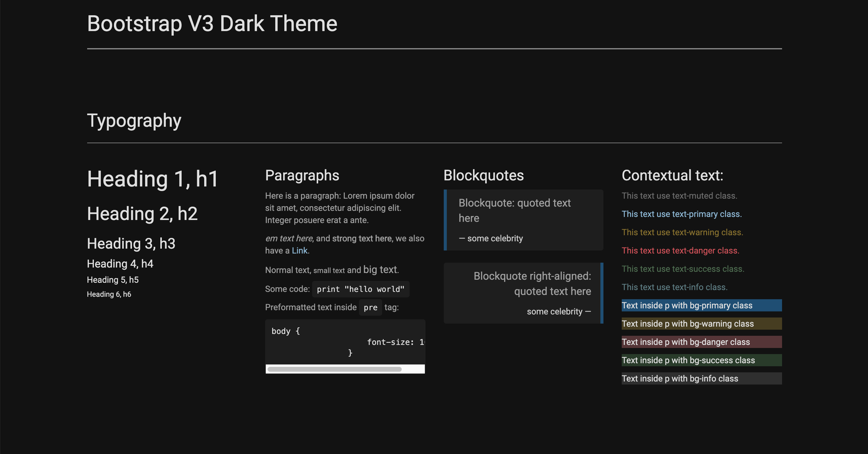Click 'Blockquote right-aligned: quoted text here'

[532, 284]
